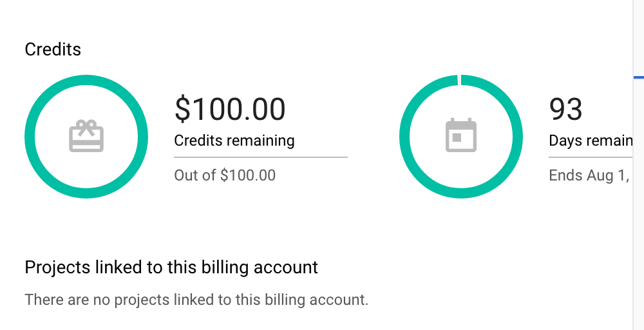Screen dimensions: 644x330
Task: Click the Credits section heading
Action: (x=53, y=50)
